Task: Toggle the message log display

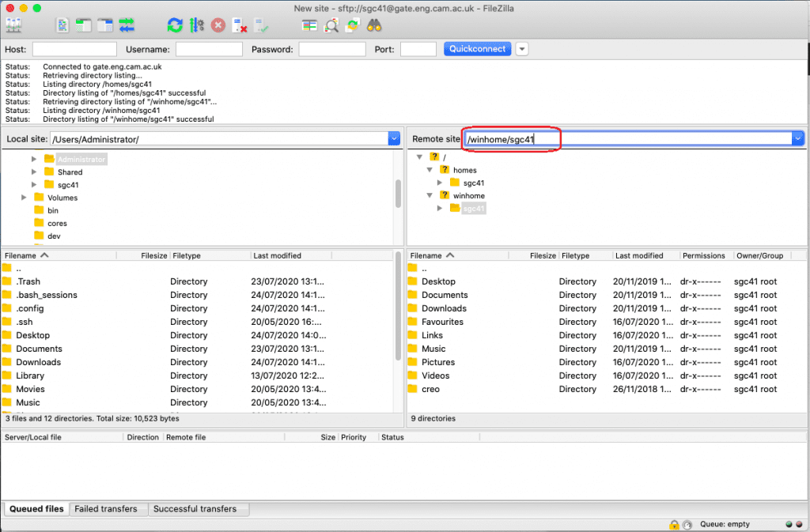Action: coord(62,25)
